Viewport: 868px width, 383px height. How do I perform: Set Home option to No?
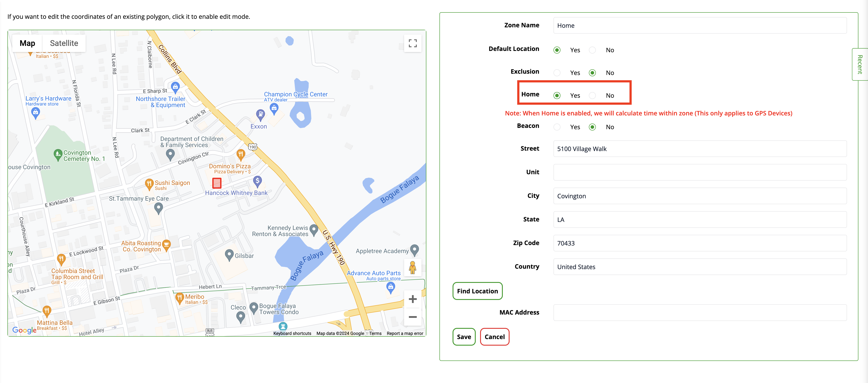point(592,96)
